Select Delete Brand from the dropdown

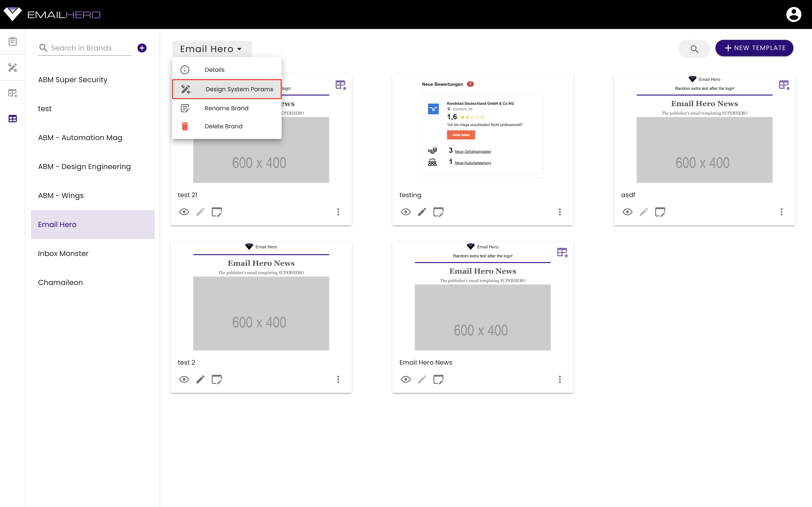pos(223,126)
